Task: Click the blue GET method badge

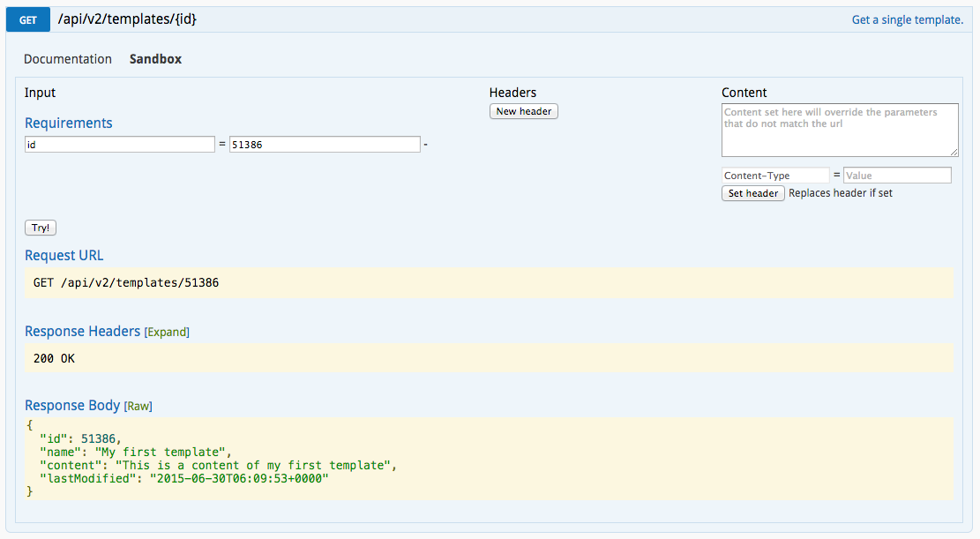Action: click(28, 20)
